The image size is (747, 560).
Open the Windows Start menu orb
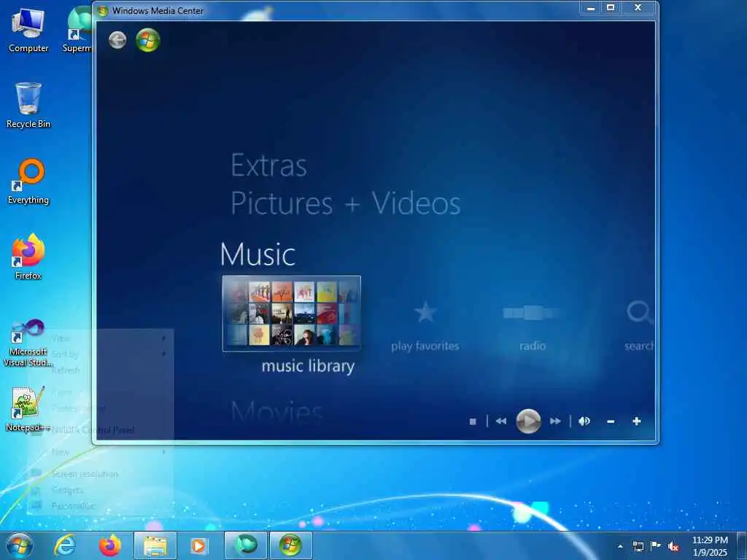point(20,545)
